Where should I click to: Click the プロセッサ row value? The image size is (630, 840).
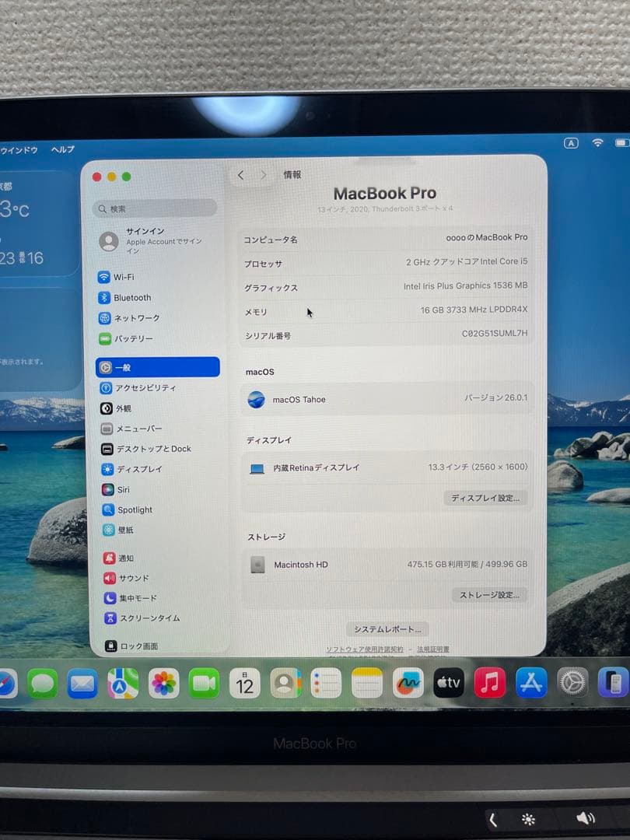[x=467, y=261]
